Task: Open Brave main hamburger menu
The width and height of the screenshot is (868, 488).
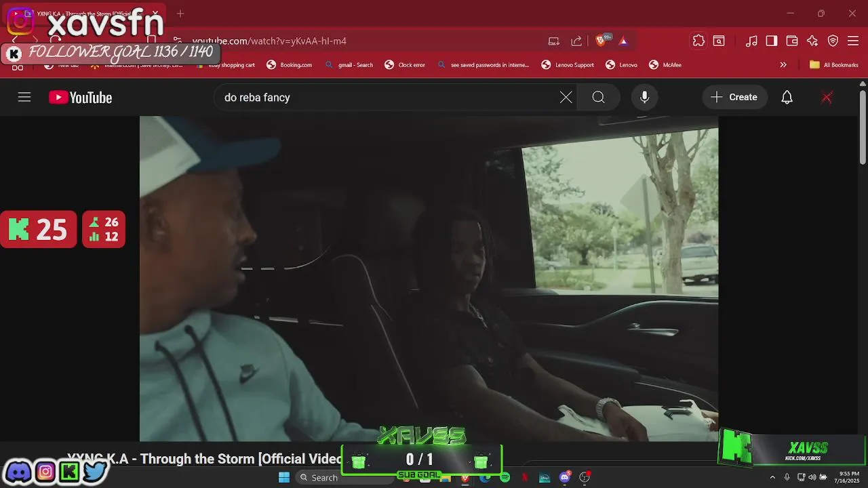Action: point(853,41)
